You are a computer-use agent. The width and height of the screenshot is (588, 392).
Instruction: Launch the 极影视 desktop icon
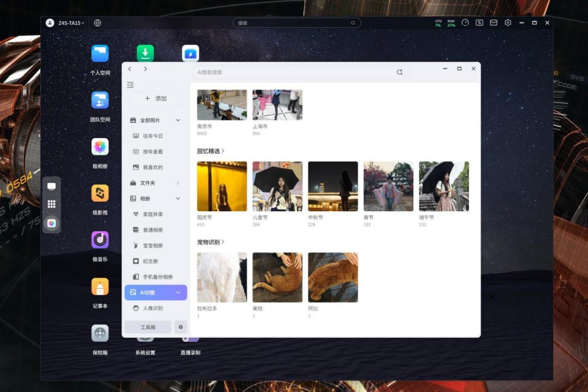[100, 194]
